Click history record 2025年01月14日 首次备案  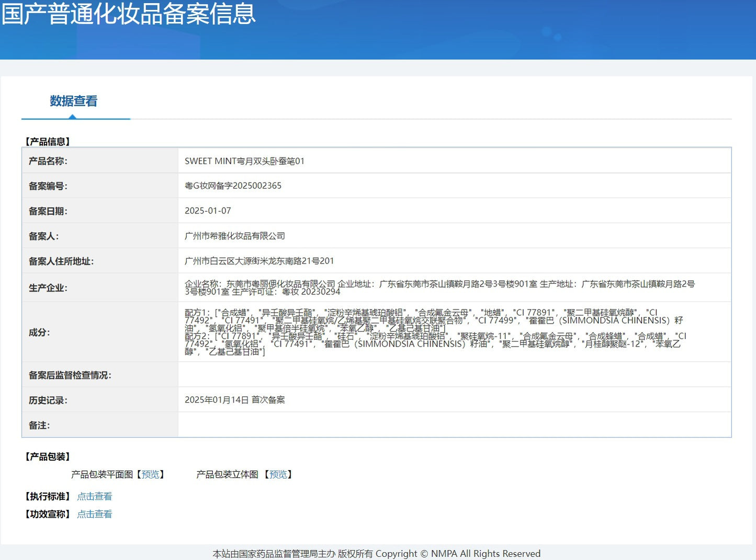235,400
